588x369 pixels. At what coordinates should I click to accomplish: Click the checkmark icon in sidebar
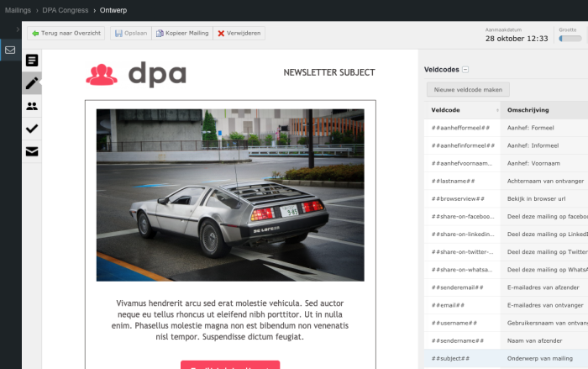[x=32, y=129]
